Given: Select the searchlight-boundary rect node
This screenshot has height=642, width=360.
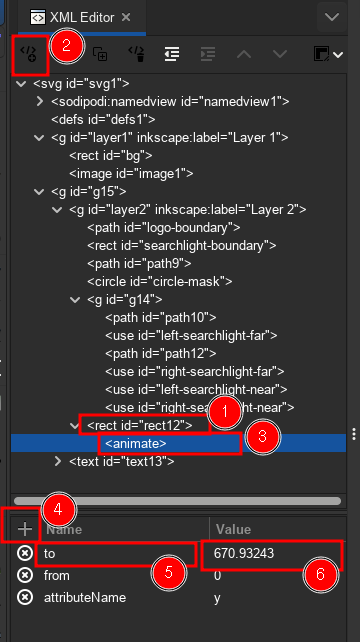Looking at the screenshot, I should (181, 246).
